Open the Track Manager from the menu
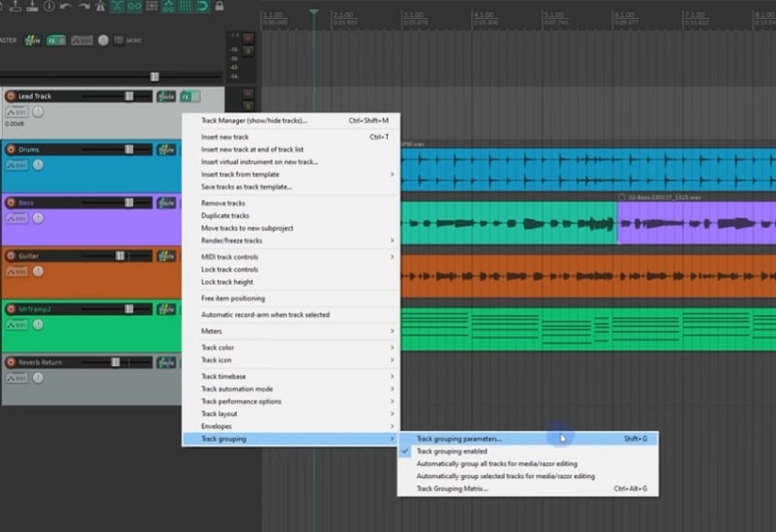The image size is (776, 532). point(265,121)
